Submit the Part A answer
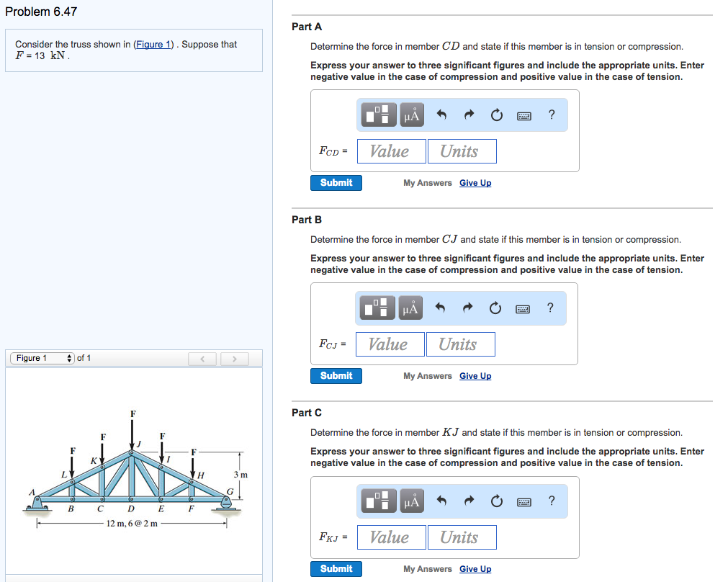728x582 pixels. 336,182
